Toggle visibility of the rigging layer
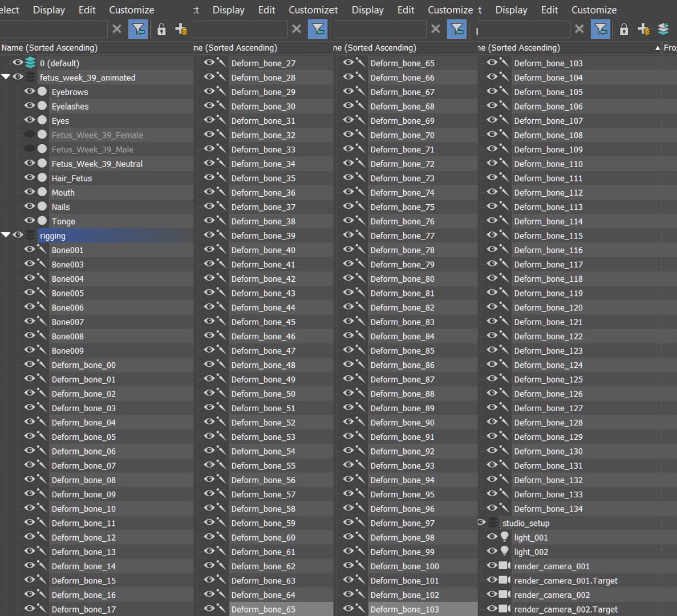The image size is (677, 616). click(18, 235)
